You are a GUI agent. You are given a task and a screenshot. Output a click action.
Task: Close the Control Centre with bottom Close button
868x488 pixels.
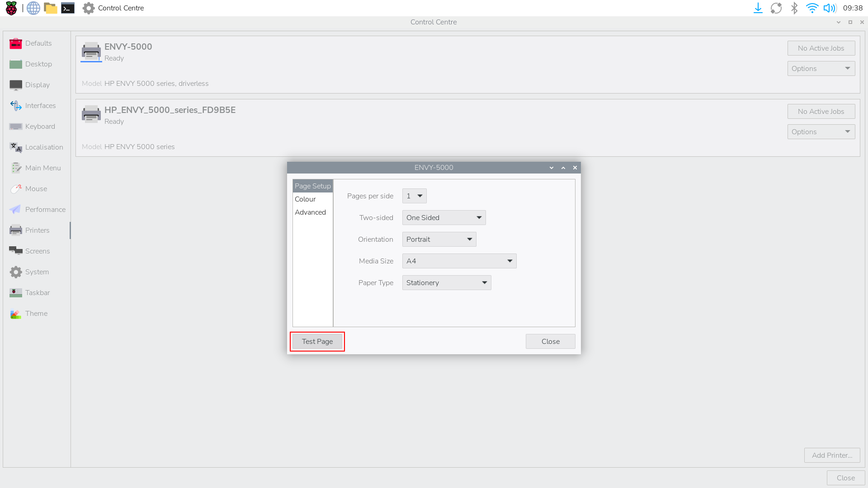click(846, 478)
